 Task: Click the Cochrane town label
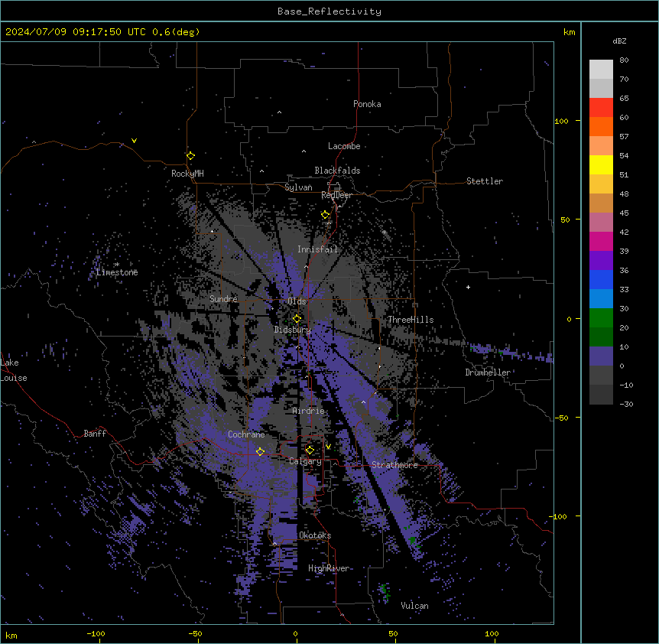[246, 434]
